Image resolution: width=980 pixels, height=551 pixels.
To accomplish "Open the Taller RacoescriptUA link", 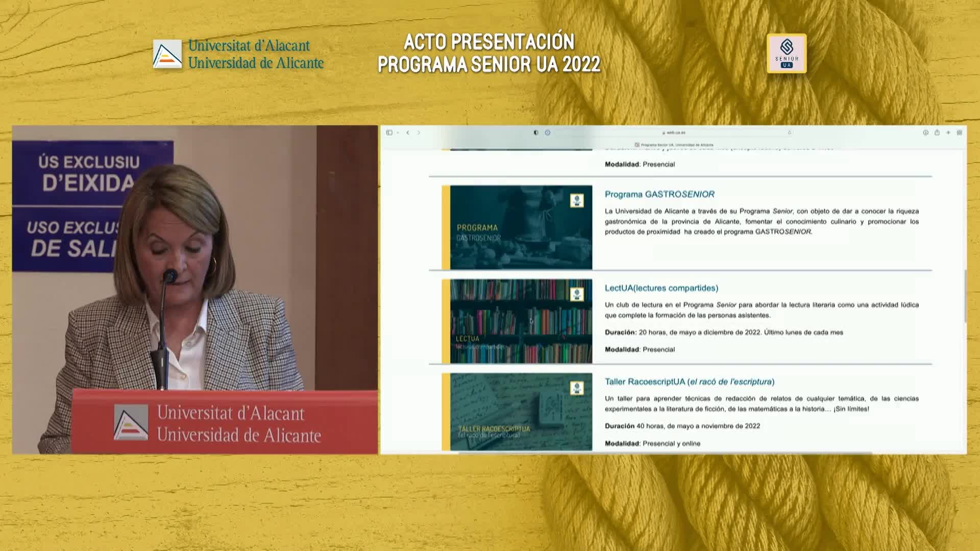I will (689, 382).
